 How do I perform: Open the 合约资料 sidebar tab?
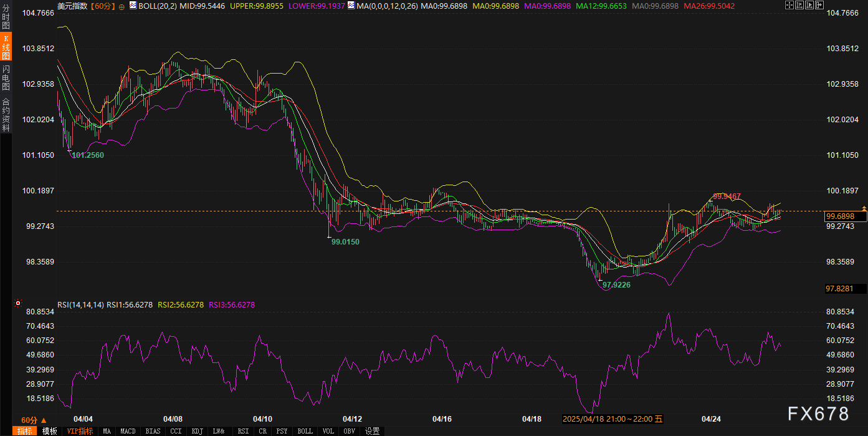coord(6,115)
